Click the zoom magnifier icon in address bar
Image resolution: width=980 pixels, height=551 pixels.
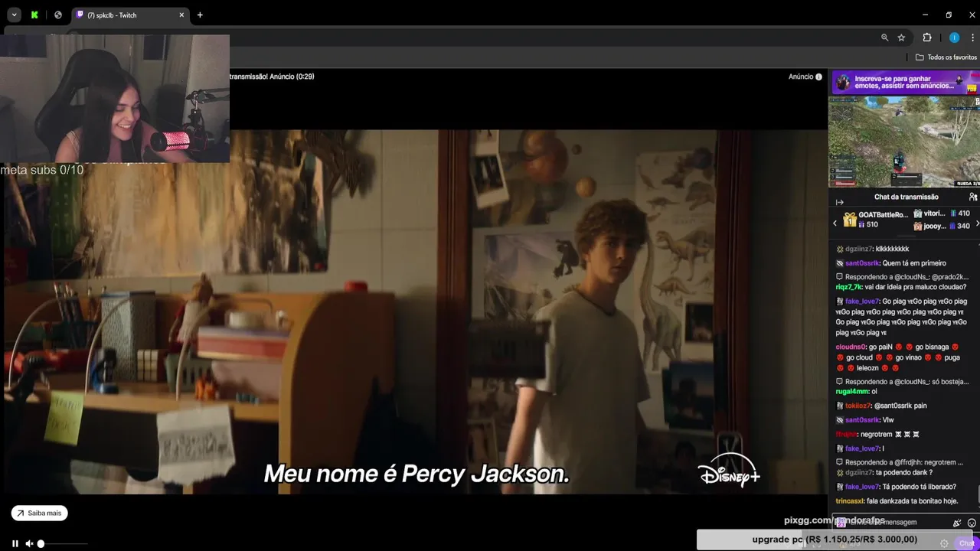coord(884,37)
